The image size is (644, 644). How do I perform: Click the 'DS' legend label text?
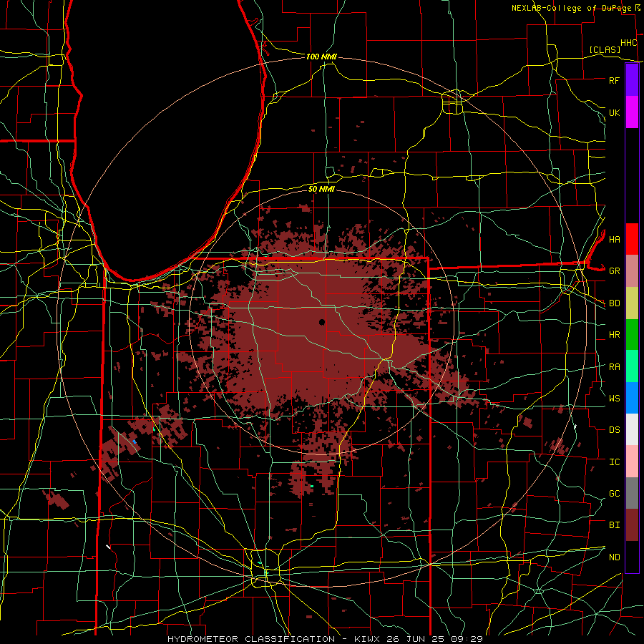point(614,430)
